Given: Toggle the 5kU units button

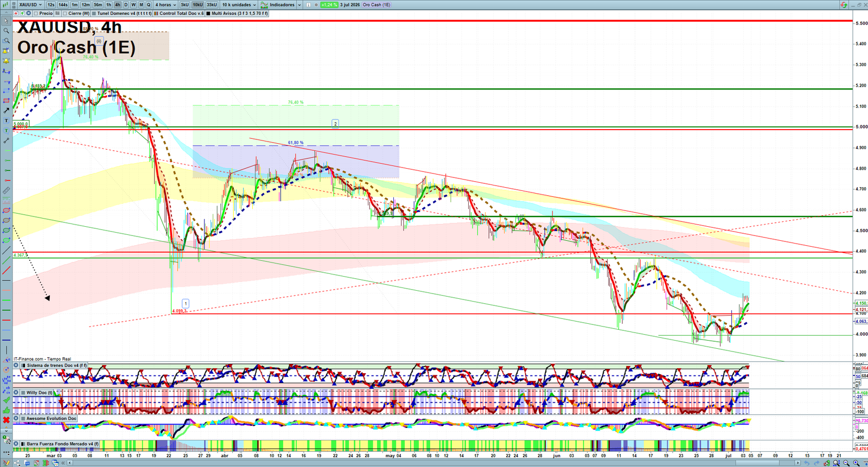Looking at the screenshot, I should tap(185, 4).
